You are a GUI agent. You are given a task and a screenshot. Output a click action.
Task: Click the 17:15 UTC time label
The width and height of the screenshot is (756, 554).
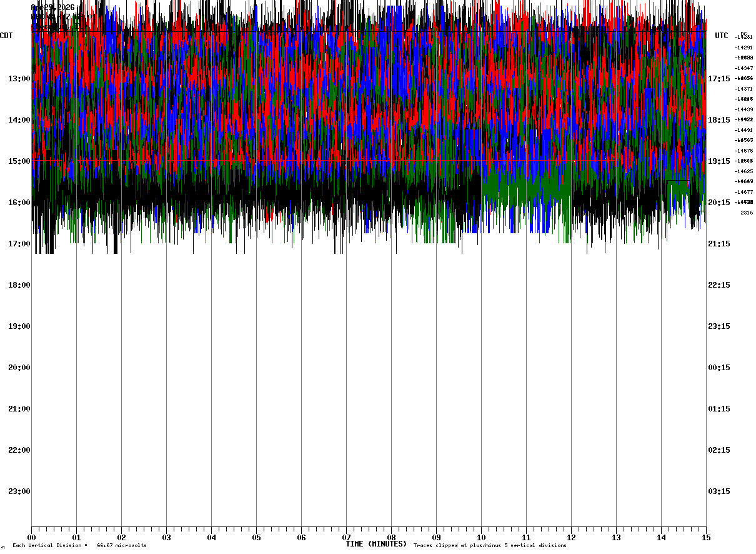719,79
